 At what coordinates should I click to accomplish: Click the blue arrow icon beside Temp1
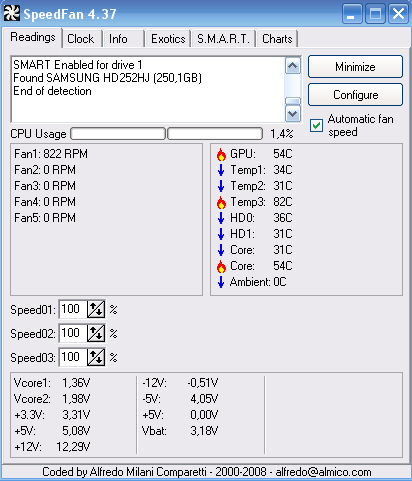[221, 170]
